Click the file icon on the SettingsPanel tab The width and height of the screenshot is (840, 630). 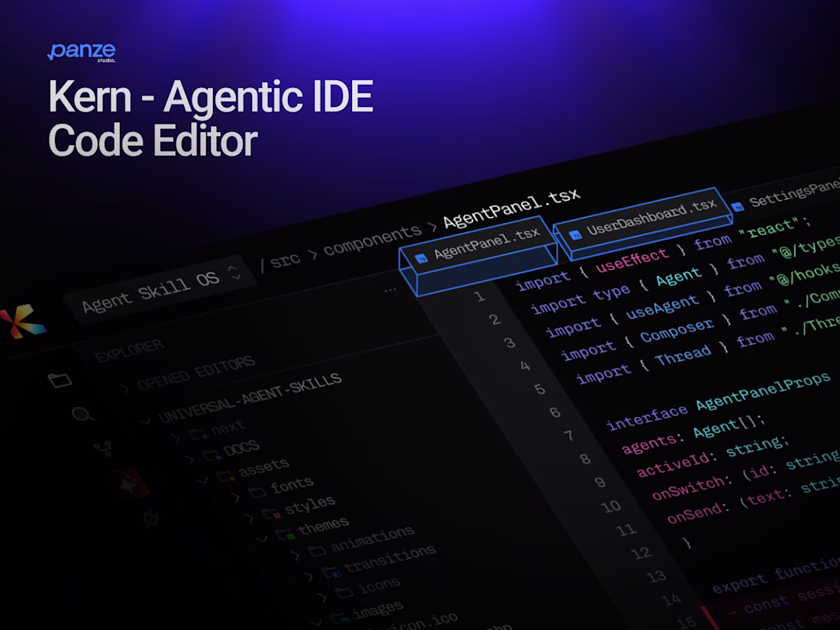[738, 206]
